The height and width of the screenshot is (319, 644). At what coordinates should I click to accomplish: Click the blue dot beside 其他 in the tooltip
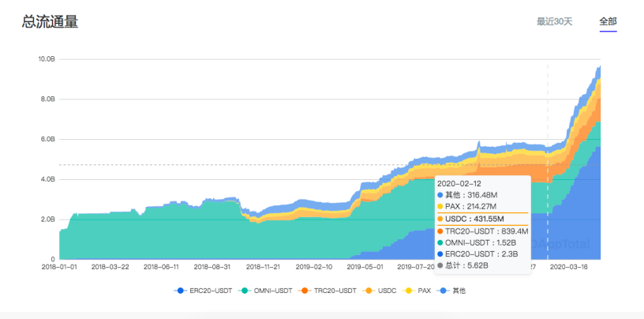click(x=440, y=194)
